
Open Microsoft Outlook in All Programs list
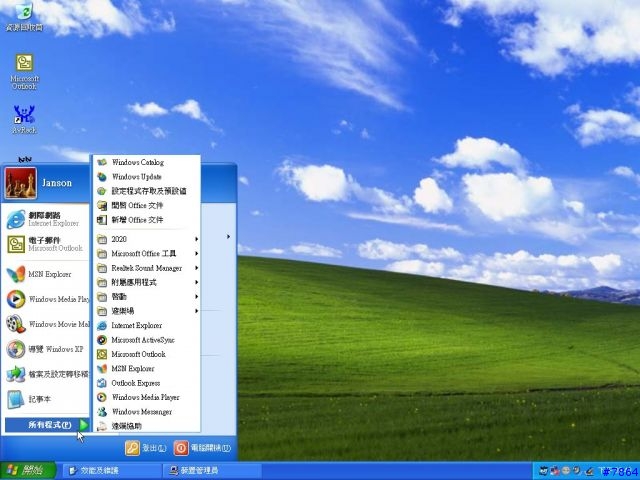[x=147, y=354]
